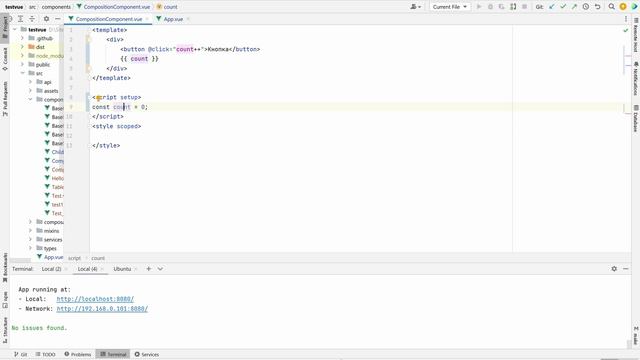Click the JetBrains Toolbox colorful icon
This screenshot has height=360, width=640.
[634, 7]
